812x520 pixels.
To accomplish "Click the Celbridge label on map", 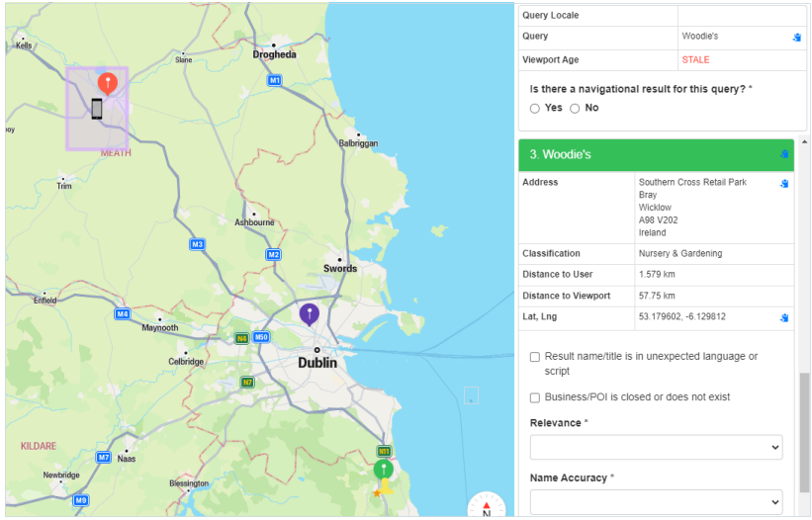I will (186, 362).
